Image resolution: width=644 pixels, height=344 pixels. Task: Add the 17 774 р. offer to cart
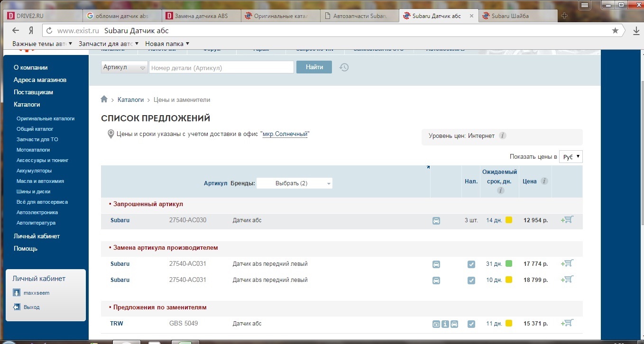pos(567,263)
